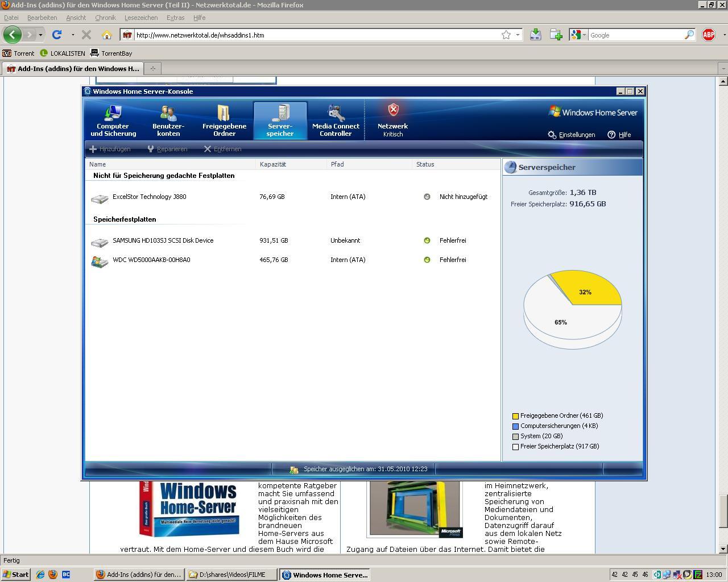Click the yellow Freigegebene Ordner legend swatch
Viewport: 728px width, 582px height.
[x=515, y=416]
